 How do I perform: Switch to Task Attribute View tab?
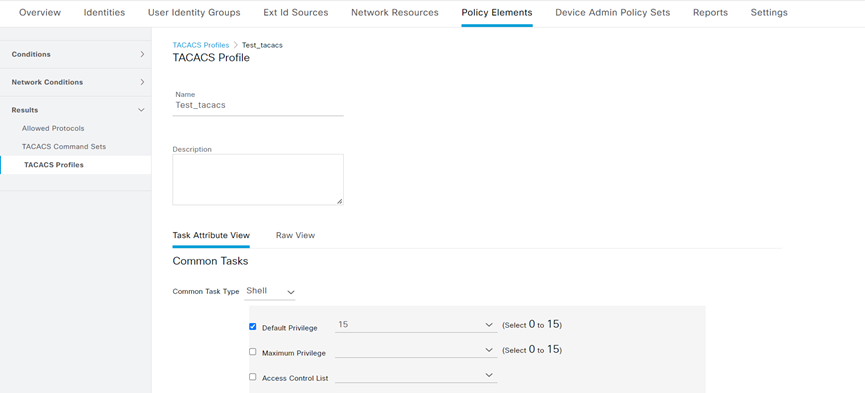coord(211,235)
